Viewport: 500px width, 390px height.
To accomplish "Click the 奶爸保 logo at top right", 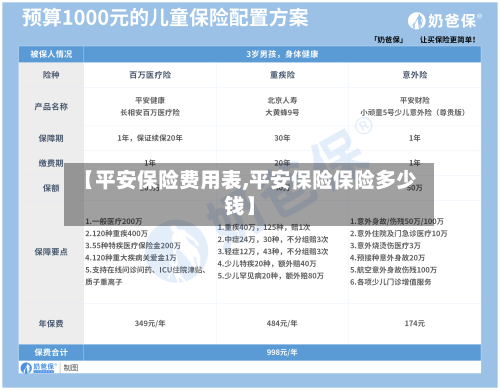I will coord(445,21).
